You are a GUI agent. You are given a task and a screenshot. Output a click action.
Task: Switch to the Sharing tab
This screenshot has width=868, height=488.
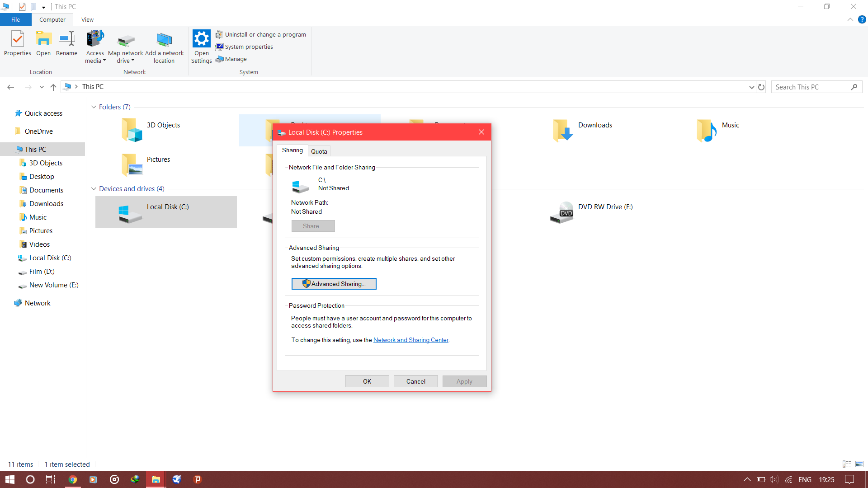tap(292, 150)
